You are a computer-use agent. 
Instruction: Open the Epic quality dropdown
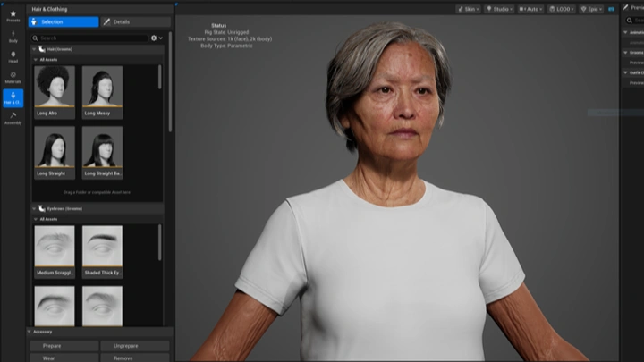[590, 9]
